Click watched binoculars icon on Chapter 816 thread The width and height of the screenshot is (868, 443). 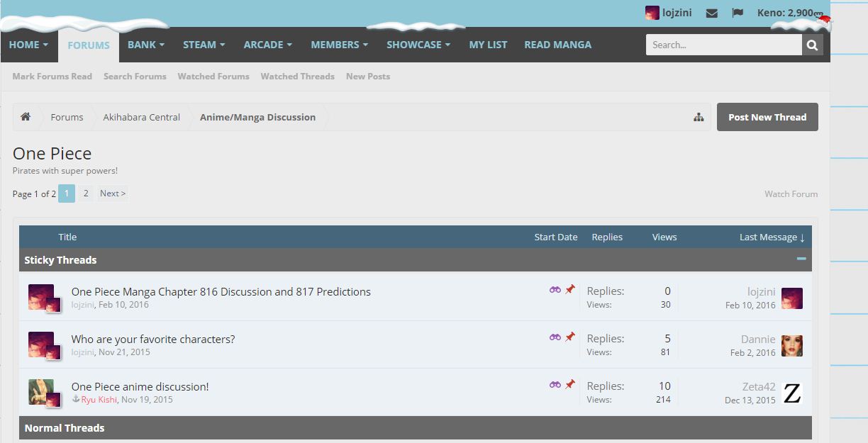click(x=555, y=290)
